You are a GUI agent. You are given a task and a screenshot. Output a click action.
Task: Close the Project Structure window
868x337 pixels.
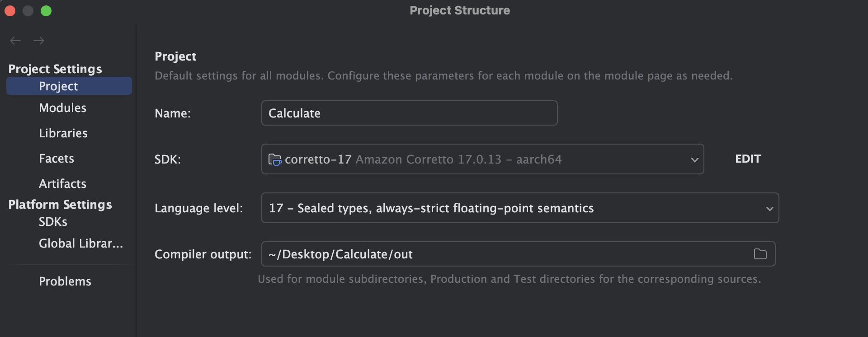10,11
